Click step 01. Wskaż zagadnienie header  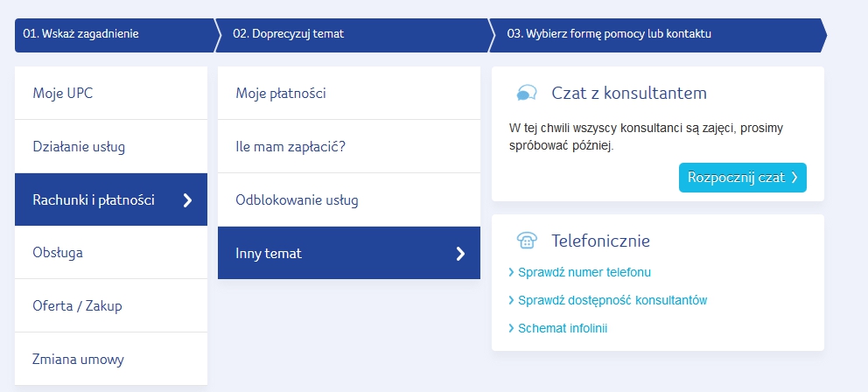[81, 35]
